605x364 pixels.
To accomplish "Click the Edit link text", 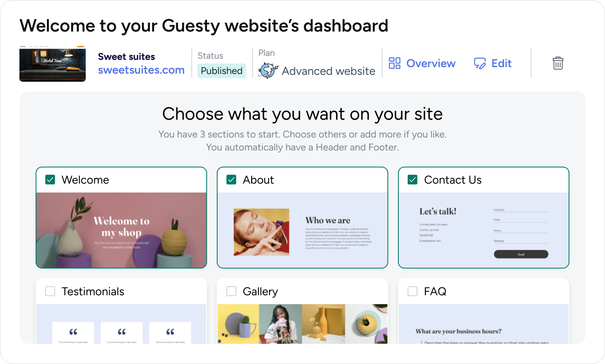I will coord(501,63).
